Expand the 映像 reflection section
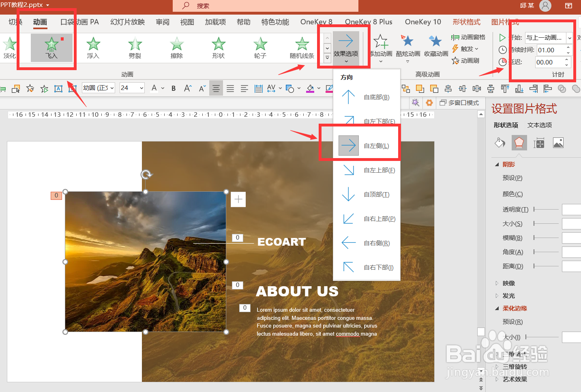Screen dimensions: 581x392 (497, 283)
